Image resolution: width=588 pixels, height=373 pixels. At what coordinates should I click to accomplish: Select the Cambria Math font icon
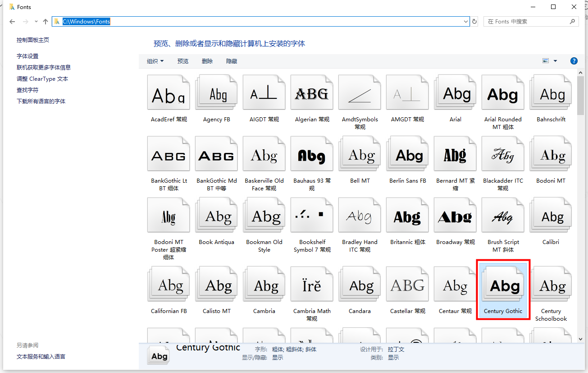(x=312, y=285)
